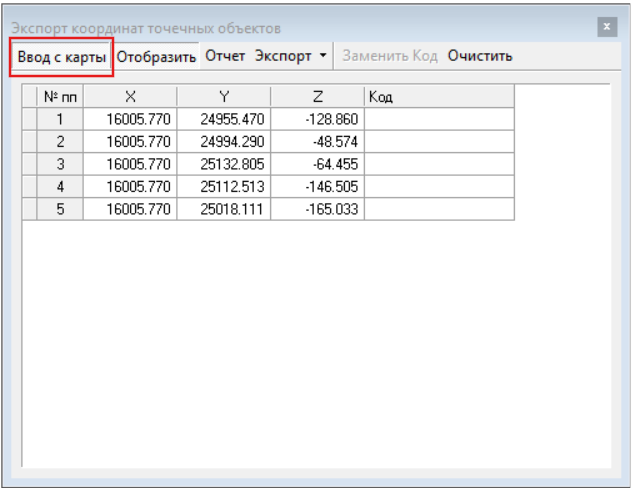Click the Z column header
Viewport: 632px width, 488px height.
(317, 97)
